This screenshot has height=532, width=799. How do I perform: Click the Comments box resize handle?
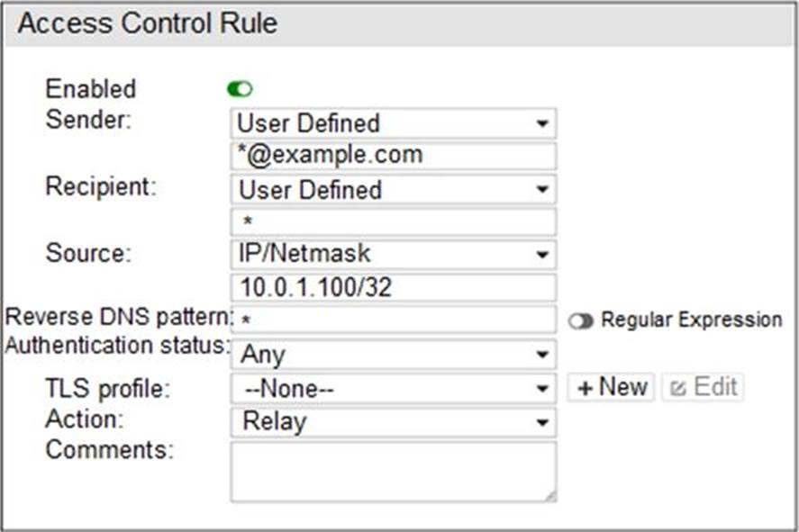[550, 496]
